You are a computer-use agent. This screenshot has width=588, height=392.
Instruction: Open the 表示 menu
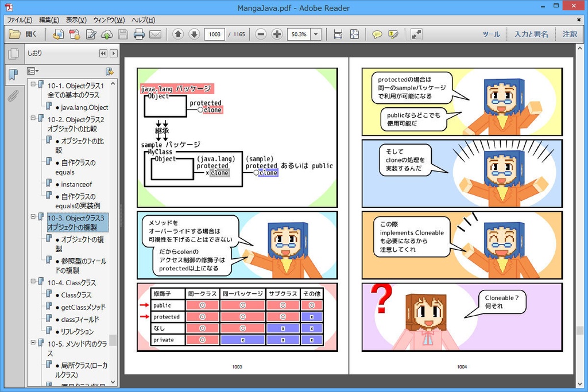coord(77,20)
